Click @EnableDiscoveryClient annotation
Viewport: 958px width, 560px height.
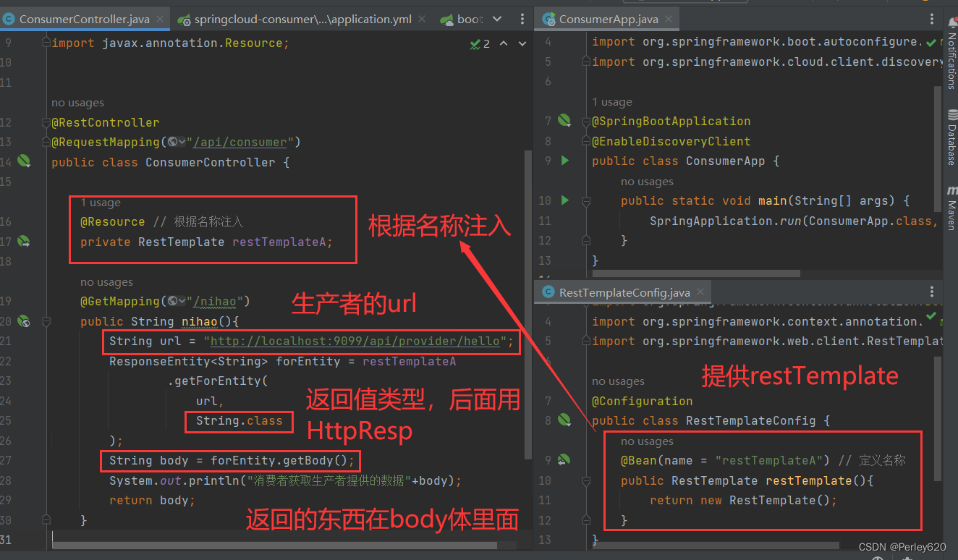671,141
